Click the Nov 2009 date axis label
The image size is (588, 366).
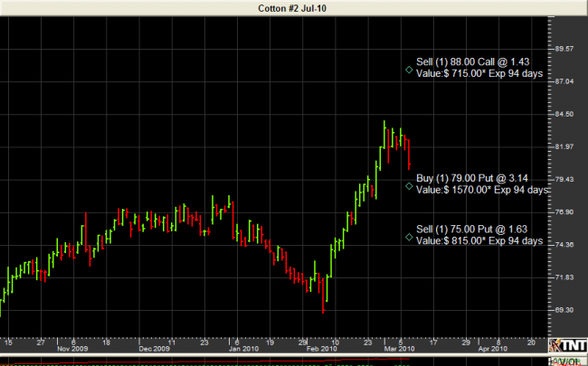[x=72, y=349]
